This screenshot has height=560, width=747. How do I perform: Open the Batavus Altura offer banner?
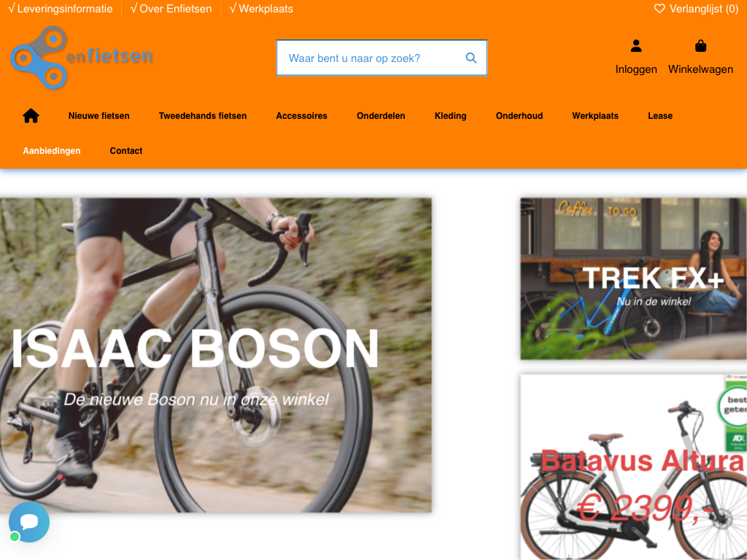tap(633, 467)
